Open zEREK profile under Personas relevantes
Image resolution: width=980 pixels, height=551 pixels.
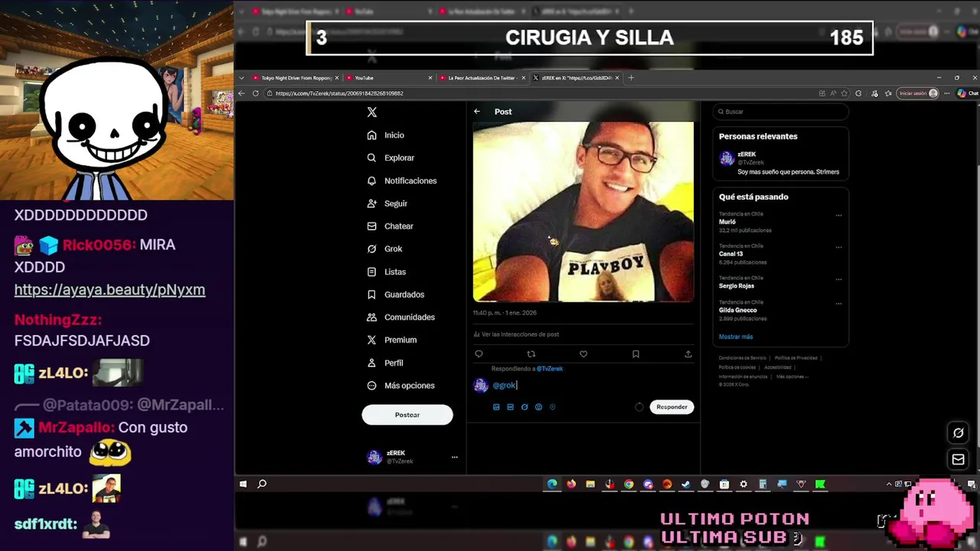780,162
